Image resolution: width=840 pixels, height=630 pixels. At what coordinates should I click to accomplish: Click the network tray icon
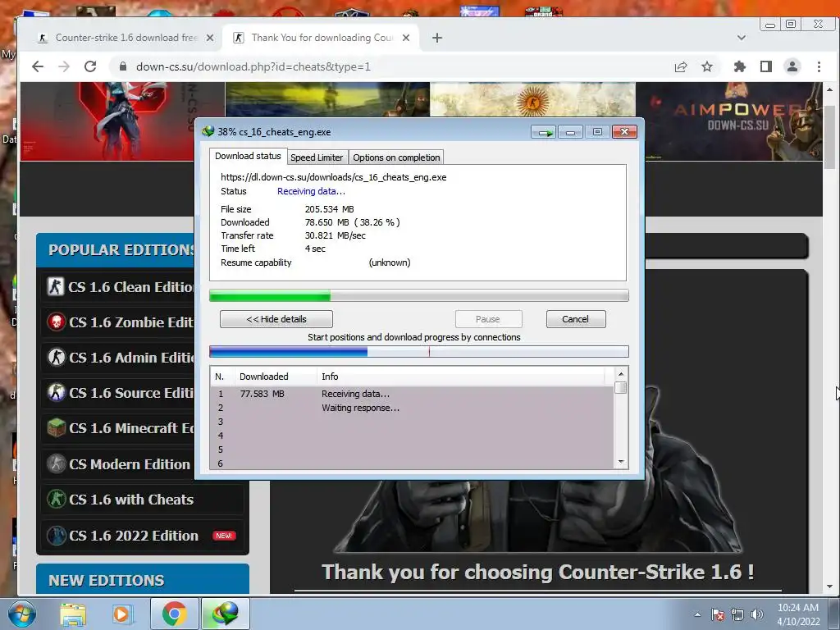coord(737,614)
